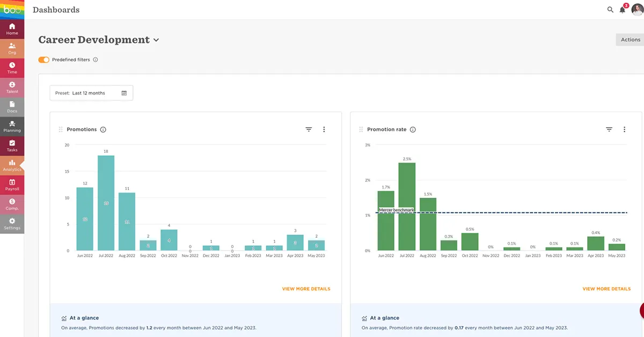Open the Payroll sidebar section
Screen dimensions: 644x337
pyautogui.click(x=12, y=185)
